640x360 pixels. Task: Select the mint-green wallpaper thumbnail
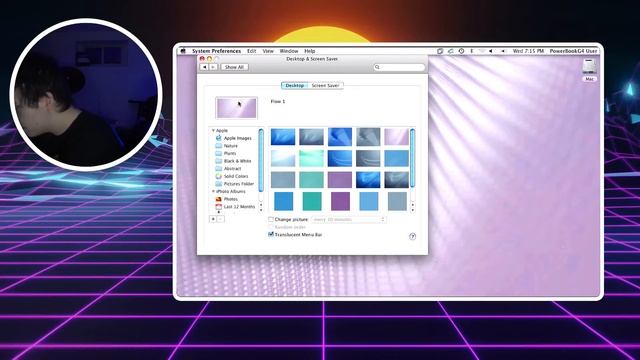pos(311,158)
